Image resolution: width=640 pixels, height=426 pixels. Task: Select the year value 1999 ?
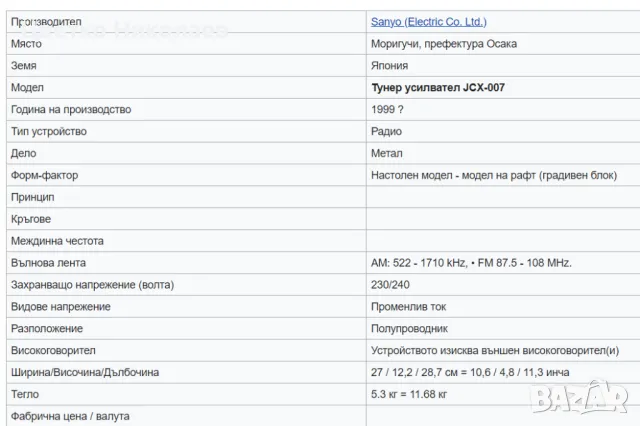click(x=387, y=109)
